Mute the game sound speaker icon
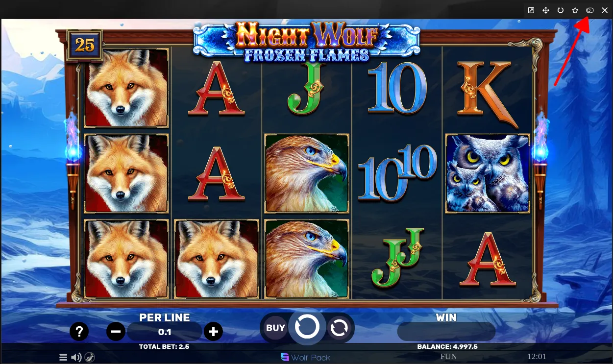 [x=76, y=357]
